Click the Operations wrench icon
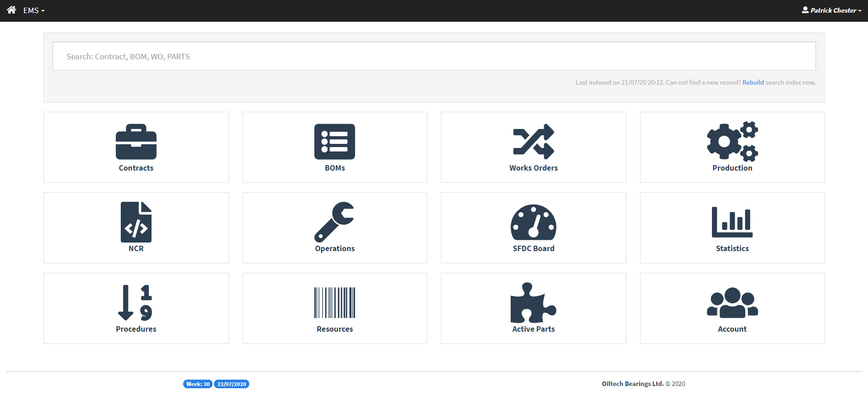 [x=335, y=222]
